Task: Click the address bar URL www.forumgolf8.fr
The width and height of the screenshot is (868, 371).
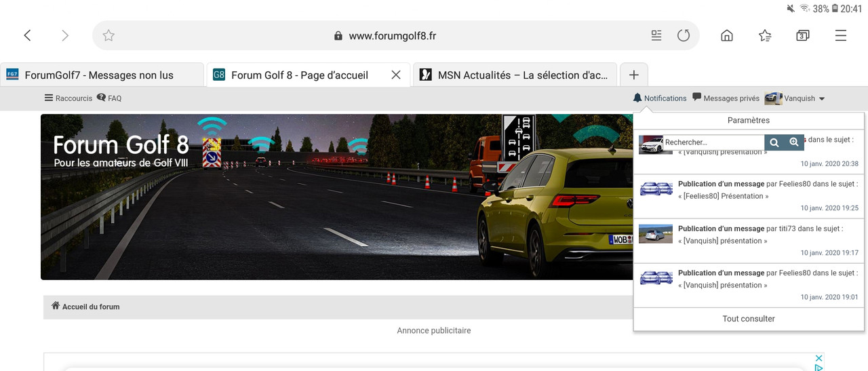Action: click(392, 35)
